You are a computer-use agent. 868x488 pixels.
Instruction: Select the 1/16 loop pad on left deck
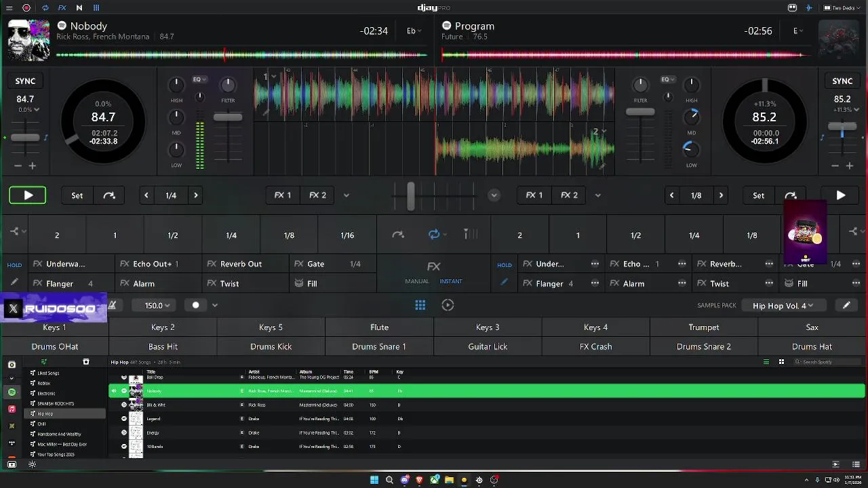click(347, 235)
